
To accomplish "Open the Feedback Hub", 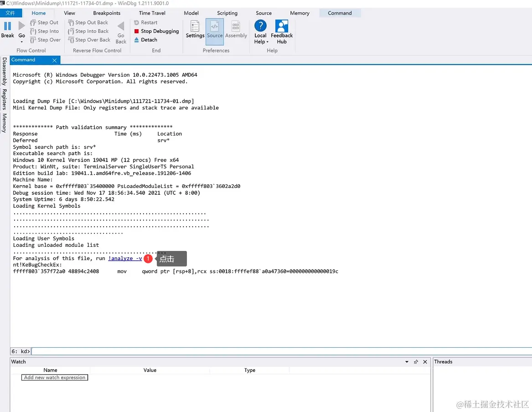I will (x=282, y=32).
